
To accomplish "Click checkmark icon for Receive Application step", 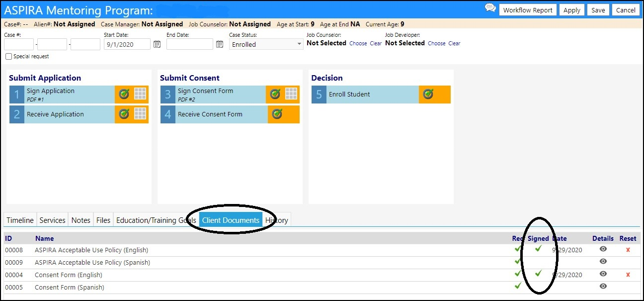I will pyautogui.click(x=124, y=114).
